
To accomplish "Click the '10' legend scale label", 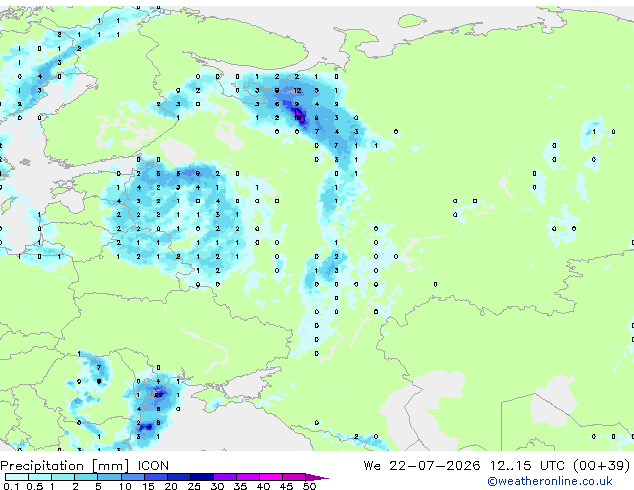I will pyautogui.click(x=125, y=486).
